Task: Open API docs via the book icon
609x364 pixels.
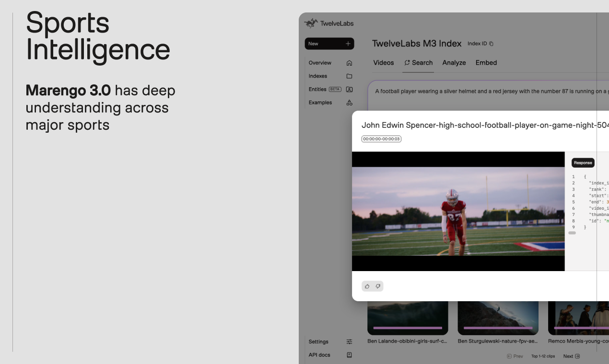Action: coord(349,355)
